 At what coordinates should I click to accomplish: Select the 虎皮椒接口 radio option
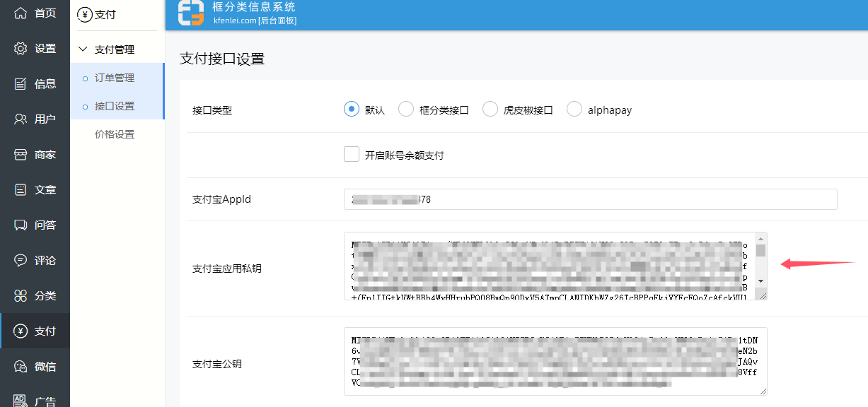coord(490,110)
